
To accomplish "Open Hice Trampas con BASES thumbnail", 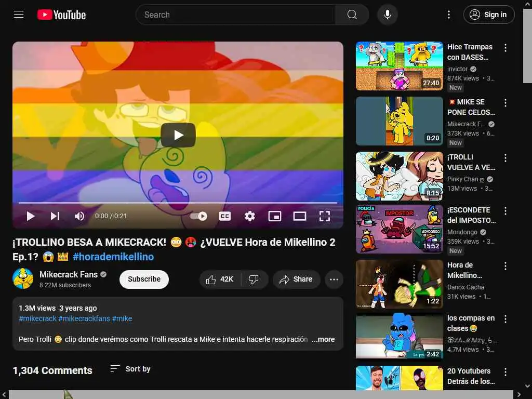I will 400,66.
